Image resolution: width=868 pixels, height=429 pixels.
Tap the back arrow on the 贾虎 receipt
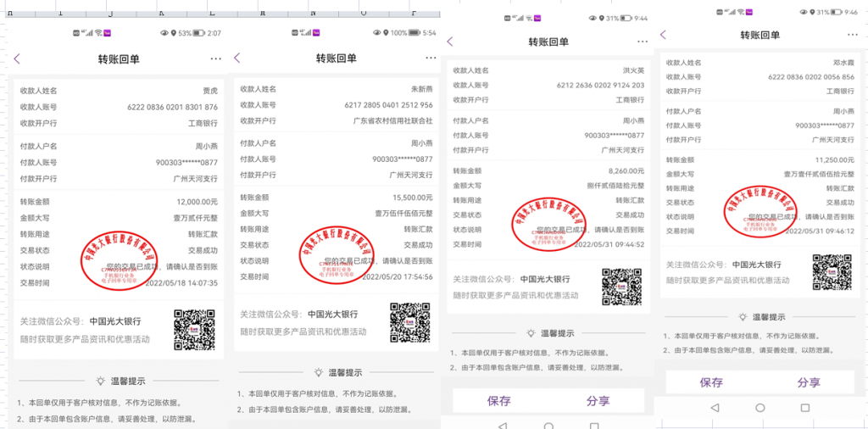[17, 58]
